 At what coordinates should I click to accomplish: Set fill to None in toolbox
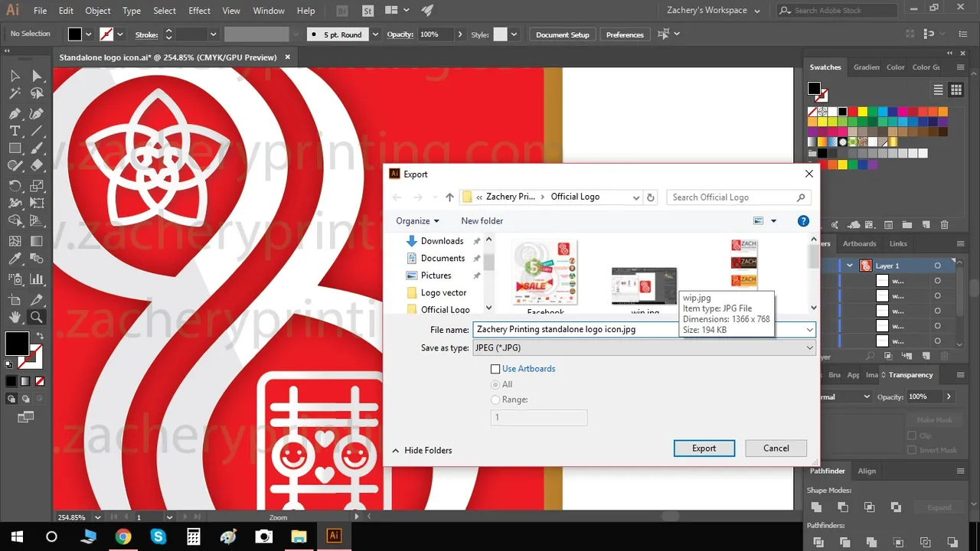pyautogui.click(x=40, y=381)
